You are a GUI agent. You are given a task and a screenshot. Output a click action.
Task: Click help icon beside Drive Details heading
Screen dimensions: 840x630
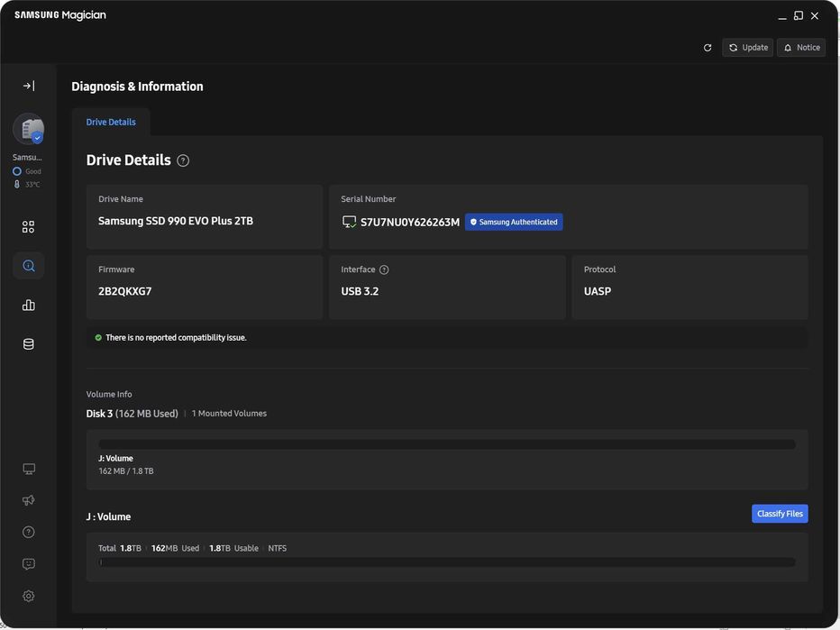183,160
